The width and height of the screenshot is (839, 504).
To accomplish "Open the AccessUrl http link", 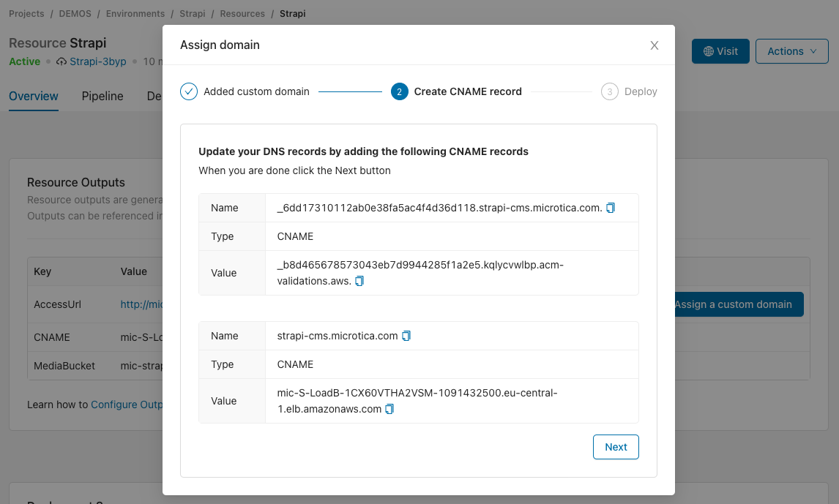I will pyautogui.click(x=141, y=304).
